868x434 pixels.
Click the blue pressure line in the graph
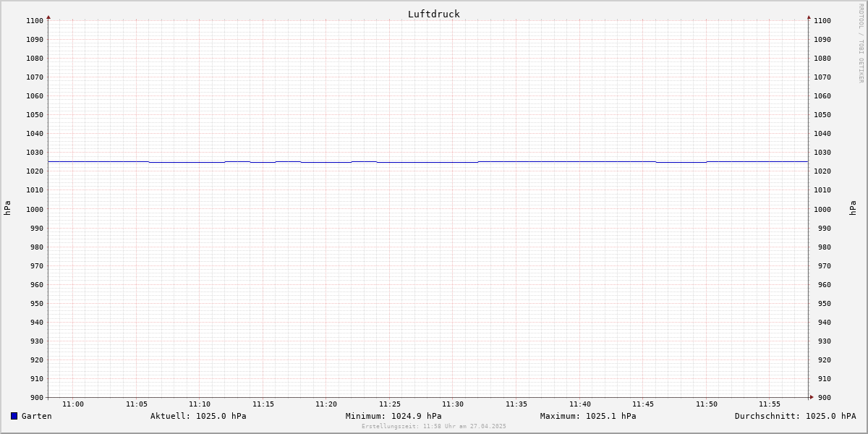(x=428, y=162)
